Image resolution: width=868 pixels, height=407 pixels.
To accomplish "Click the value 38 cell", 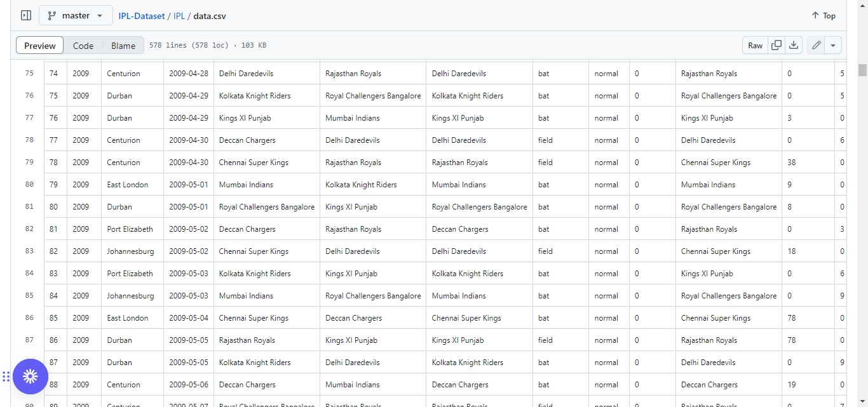I will [808, 163].
